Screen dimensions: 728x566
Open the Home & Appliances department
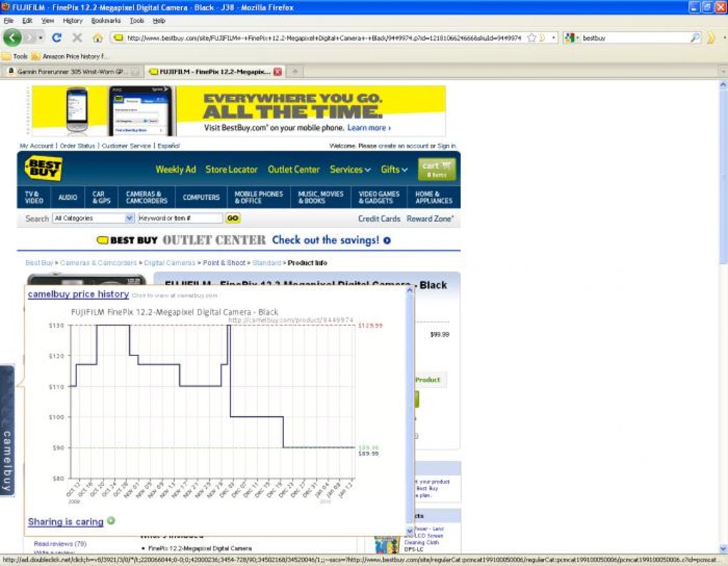(434, 197)
